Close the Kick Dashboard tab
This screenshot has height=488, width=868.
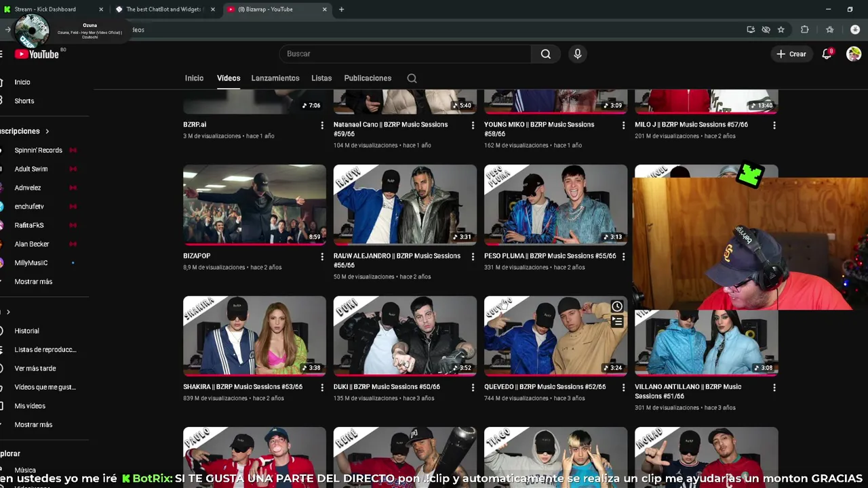[x=101, y=9]
